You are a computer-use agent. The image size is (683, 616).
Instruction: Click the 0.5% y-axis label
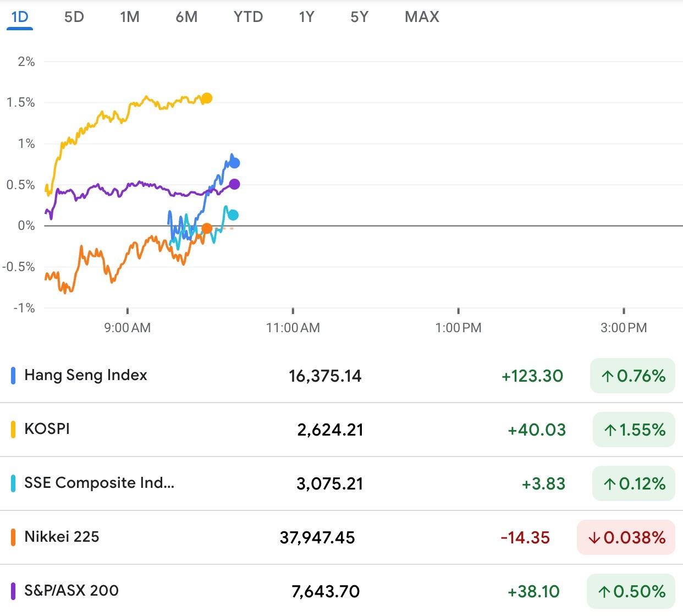(x=20, y=185)
